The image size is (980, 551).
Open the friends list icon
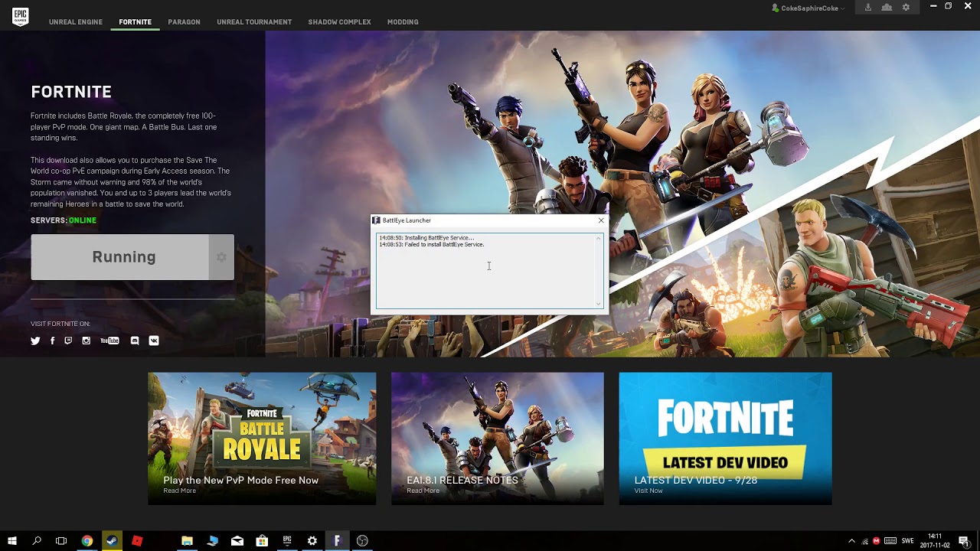click(x=887, y=7)
